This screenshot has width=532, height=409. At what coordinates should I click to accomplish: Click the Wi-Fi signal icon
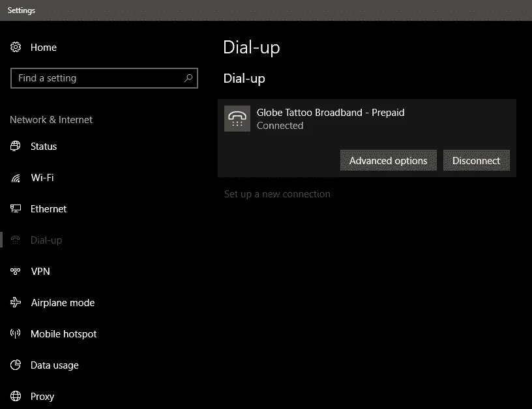(15, 178)
